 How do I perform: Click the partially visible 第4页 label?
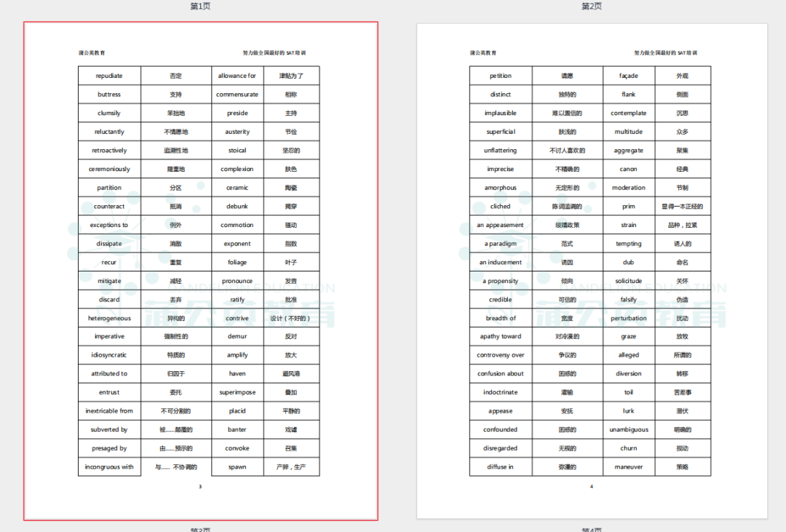(x=592, y=528)
